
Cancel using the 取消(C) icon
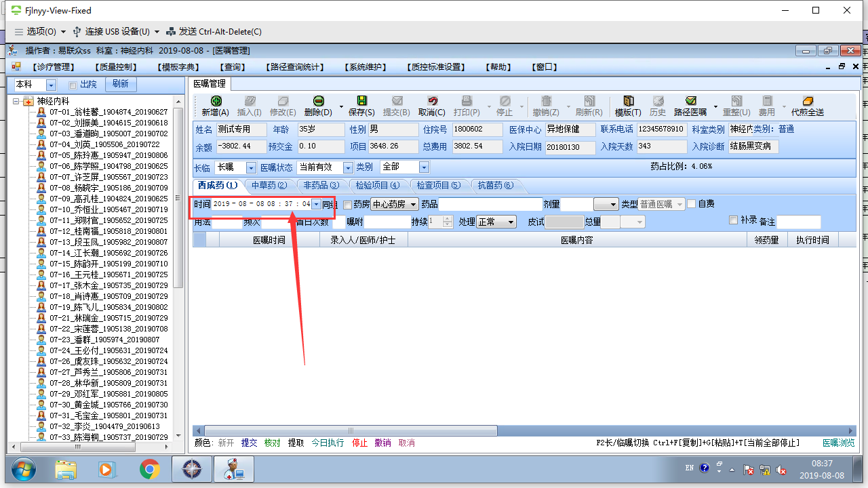432,101
